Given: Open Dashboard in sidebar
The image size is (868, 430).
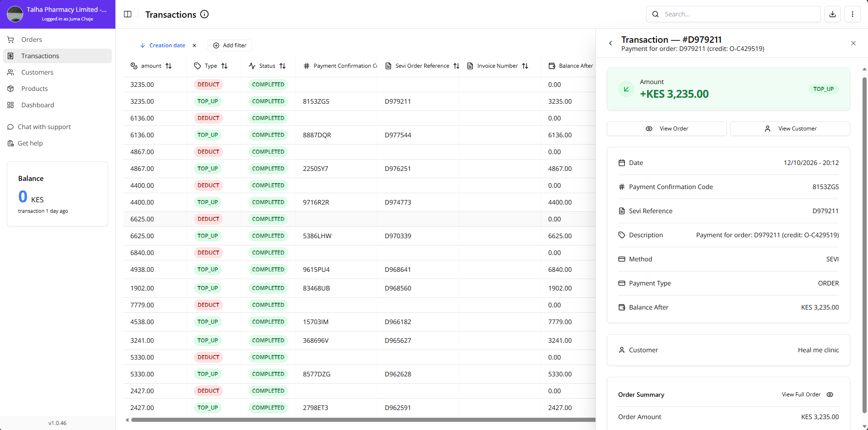Looking at the screenshot, I should click(x=57, y=105).
